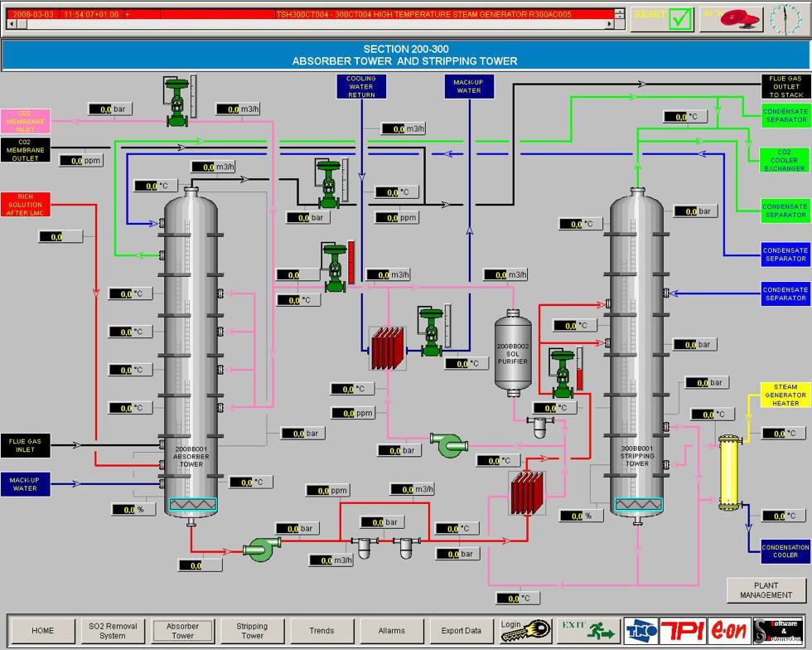812x650 pixels.
Task: Click the green EXIT running man icon
Action: [602, 631]
